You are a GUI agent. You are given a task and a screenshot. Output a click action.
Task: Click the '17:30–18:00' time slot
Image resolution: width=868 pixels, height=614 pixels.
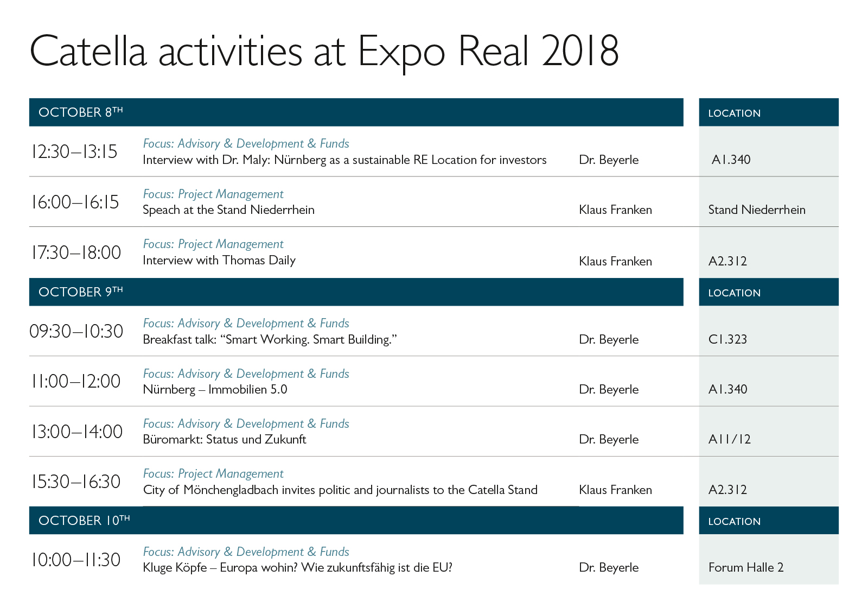tap(76, 253)
